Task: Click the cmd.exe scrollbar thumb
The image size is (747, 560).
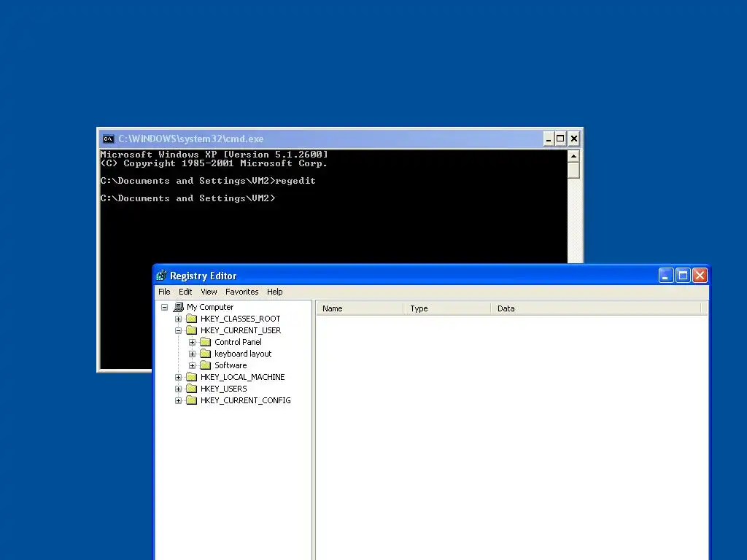Action: tap(573, 171)
